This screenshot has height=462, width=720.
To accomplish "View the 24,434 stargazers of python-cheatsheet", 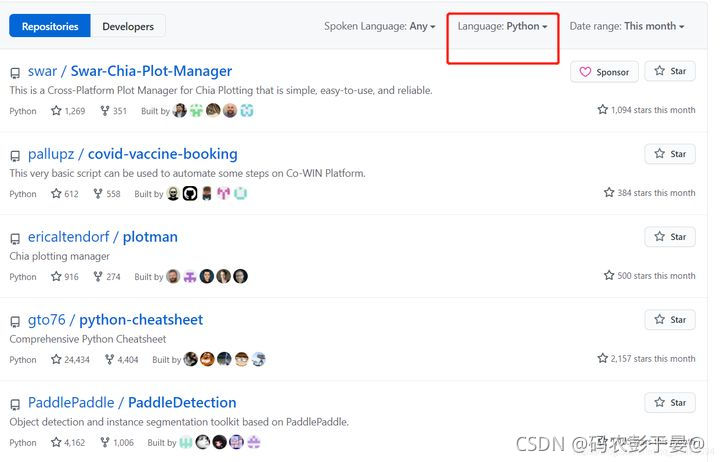I will click(70, 359).
